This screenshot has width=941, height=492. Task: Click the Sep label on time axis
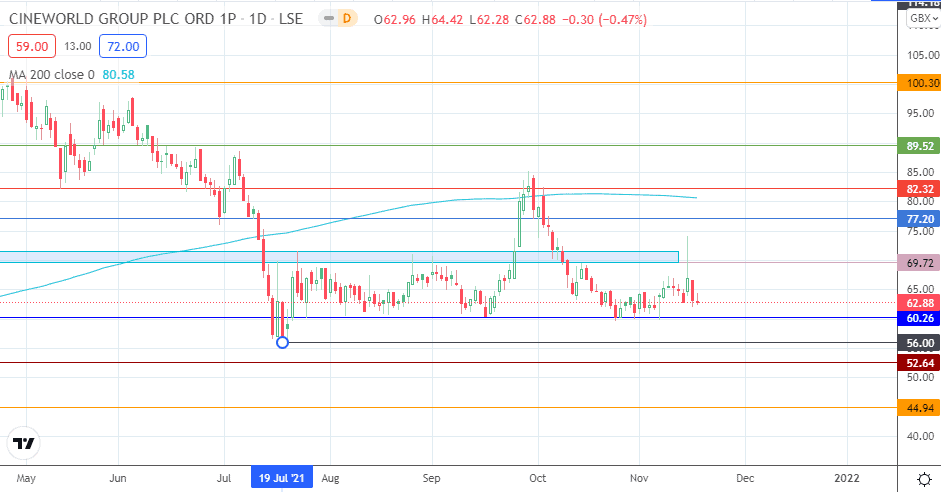(x=431, y=478)
